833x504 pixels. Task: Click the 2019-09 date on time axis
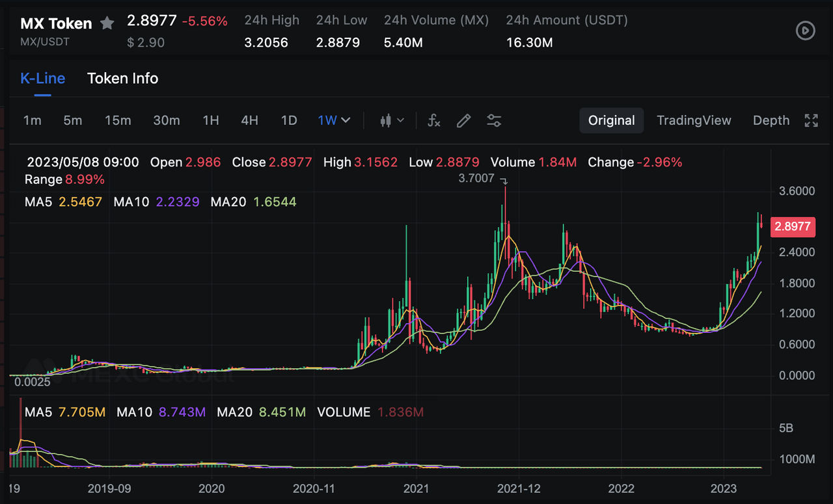click(x=109, y=488)
